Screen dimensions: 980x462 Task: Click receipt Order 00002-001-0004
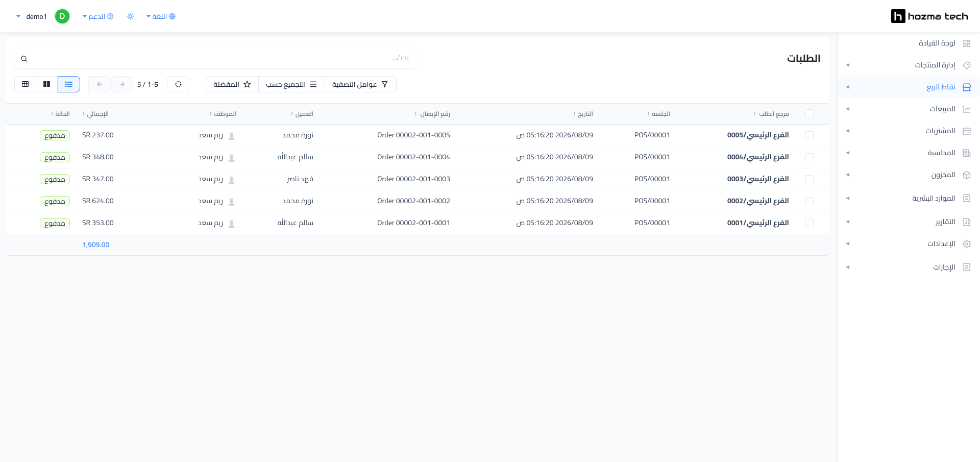coord(413,157)
